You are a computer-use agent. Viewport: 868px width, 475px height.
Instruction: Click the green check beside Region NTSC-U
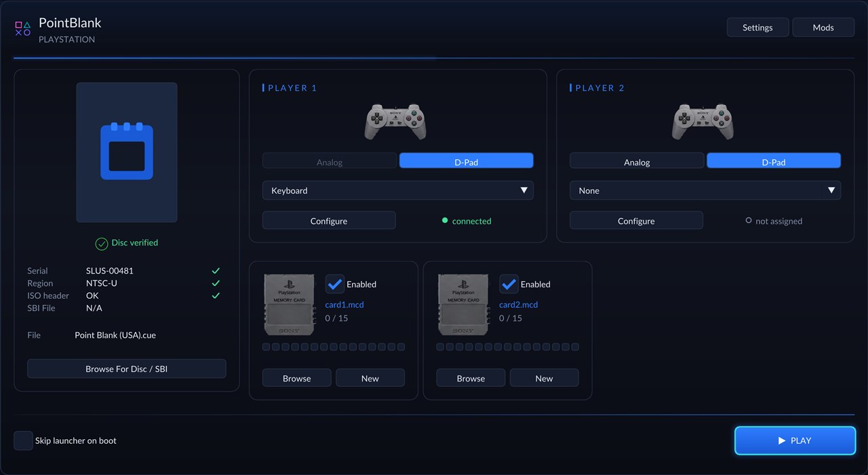(x=216, y=283)
